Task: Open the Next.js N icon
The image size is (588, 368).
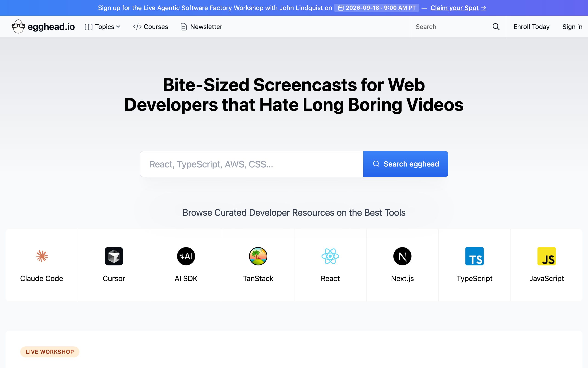Action: [402, 256]
